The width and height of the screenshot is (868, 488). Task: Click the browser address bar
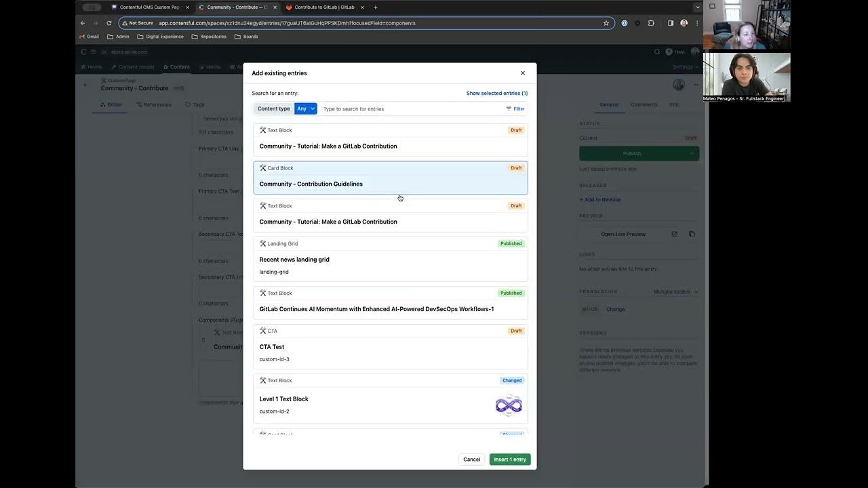tap(366, 23)
